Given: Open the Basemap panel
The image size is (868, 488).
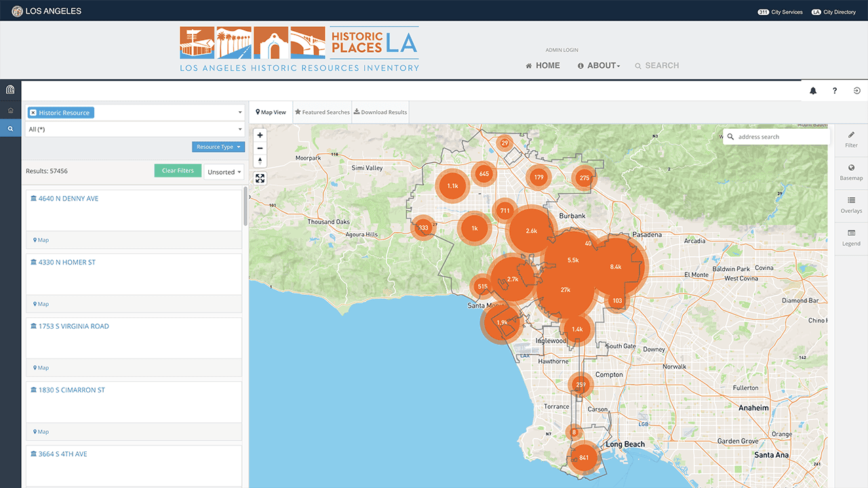Looking at the screenshot, I should coord(851,172).
